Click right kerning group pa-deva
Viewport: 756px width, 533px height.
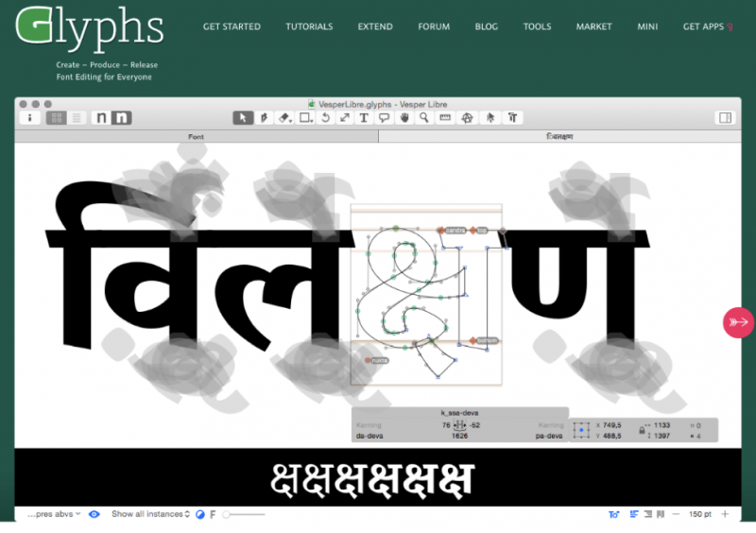point(549,436)
